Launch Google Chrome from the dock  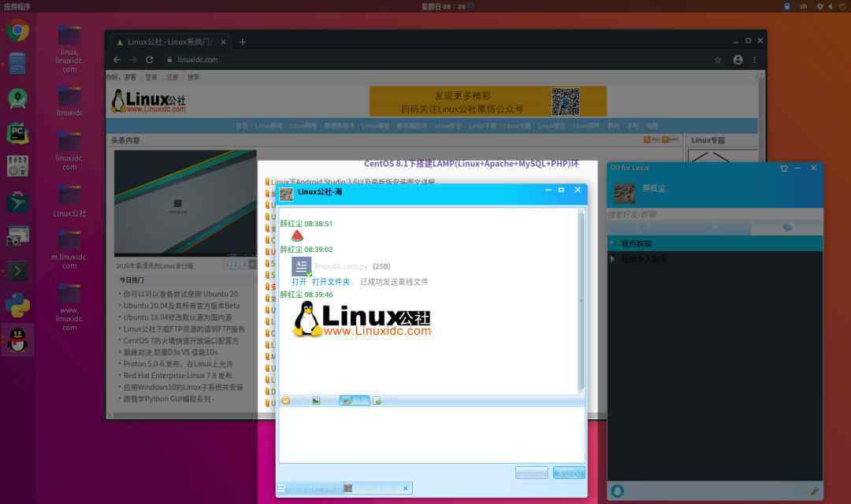(x=17, y=31)
